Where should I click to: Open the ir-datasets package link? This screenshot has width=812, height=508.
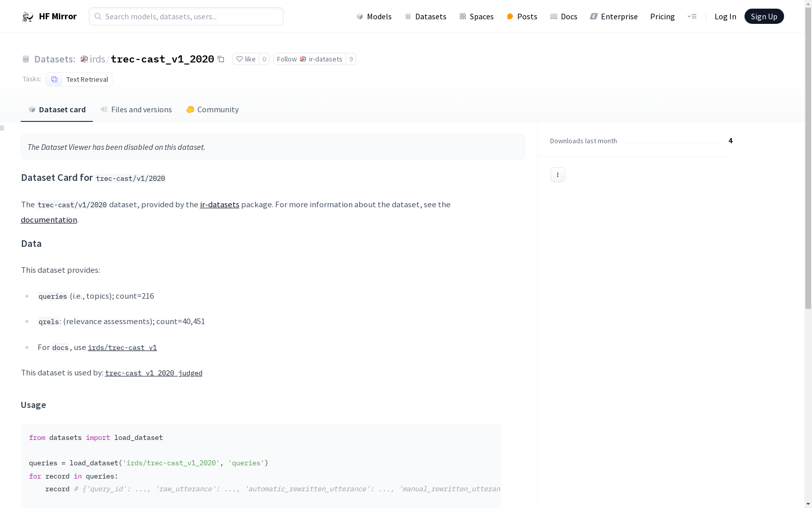[x=220, y=204]
